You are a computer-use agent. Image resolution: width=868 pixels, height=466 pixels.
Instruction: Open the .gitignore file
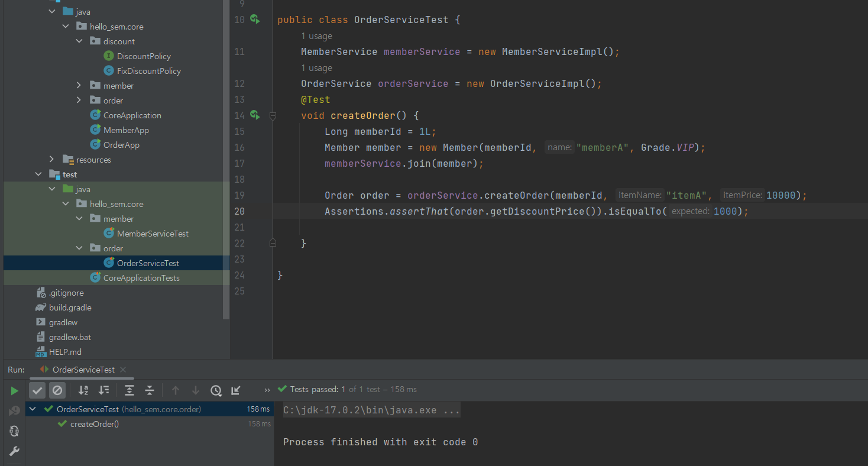(66, 293)
